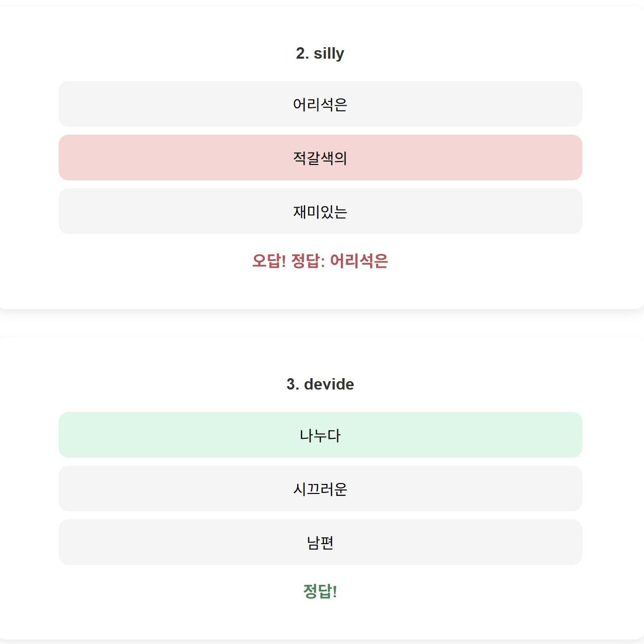The width and height of the screenshot is (644, 644).
Task: Click the "정답:" label in the red feedback
Action: [308, 261]
